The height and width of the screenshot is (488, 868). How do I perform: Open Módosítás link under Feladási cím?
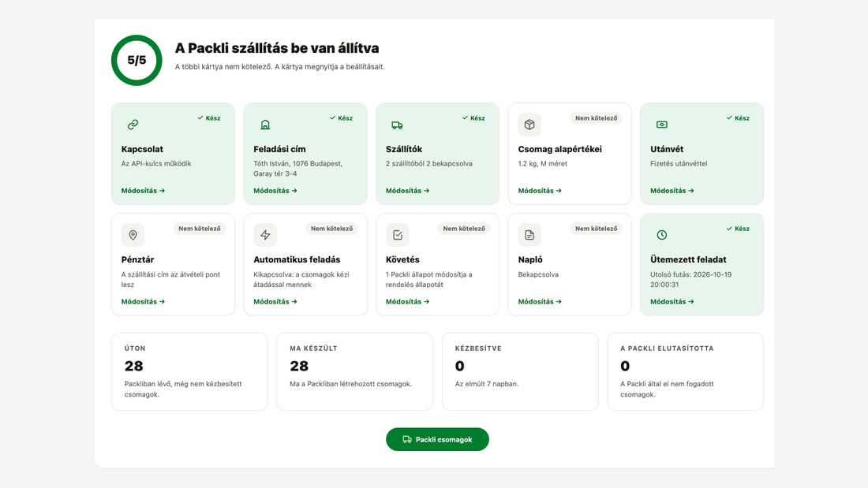(x=275, y=190)
